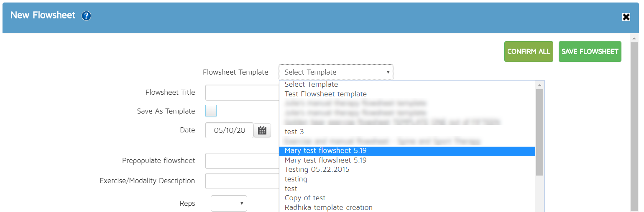Click into the Prepopulate flowsheet field
Image resolution: width=644 pixels, height=212 pixels.
click(x=242, y=161)
